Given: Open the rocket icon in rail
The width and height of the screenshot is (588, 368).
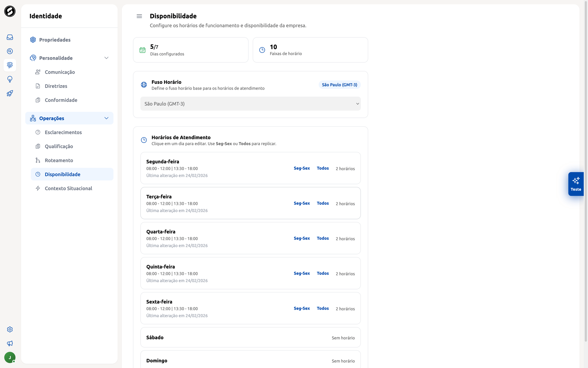Looking at the screenshot, I should coord(10,93).
